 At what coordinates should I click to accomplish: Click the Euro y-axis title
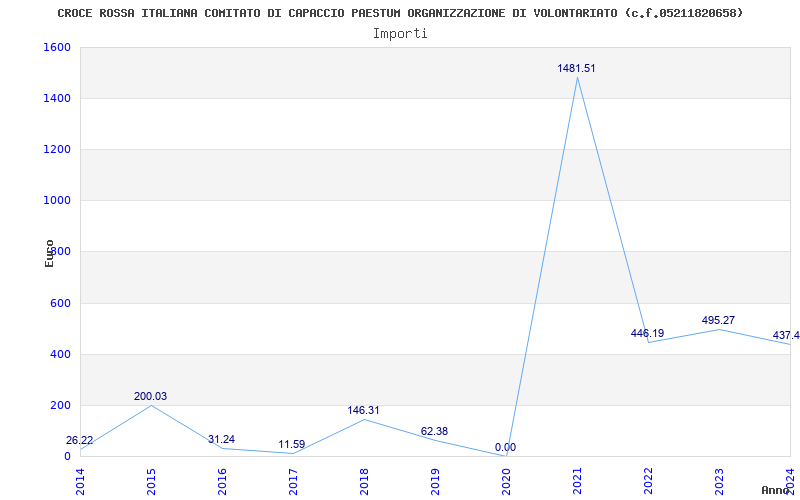tap(49, 253)
